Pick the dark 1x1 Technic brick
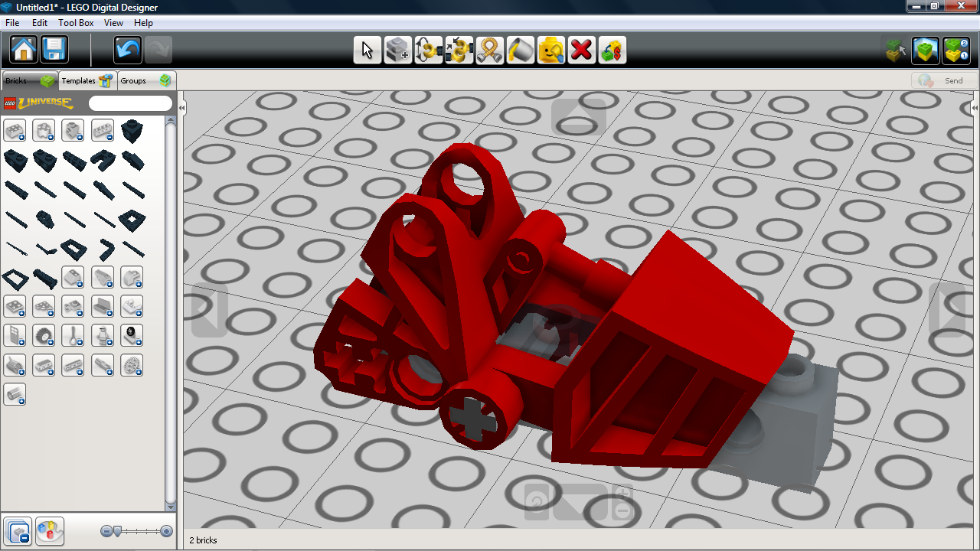Viewport: 980px width, 551px height. click(132, 131)
